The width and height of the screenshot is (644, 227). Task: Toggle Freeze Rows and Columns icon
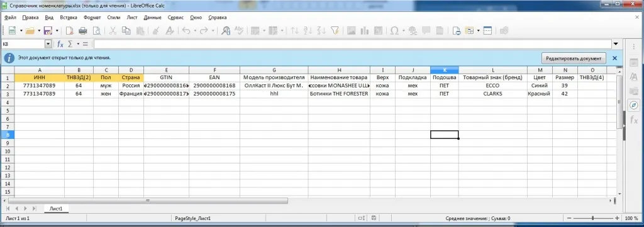(469, 31)
